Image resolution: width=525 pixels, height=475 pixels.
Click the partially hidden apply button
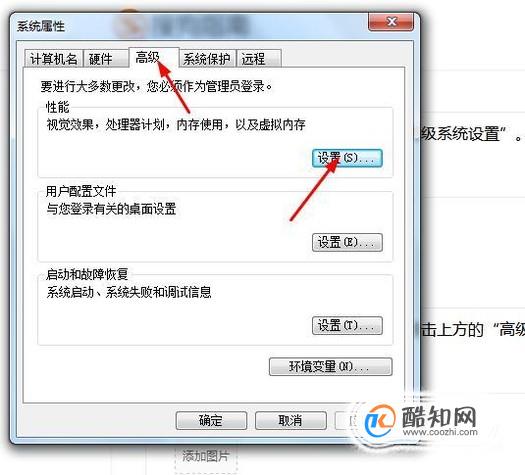tap(344, 420)
